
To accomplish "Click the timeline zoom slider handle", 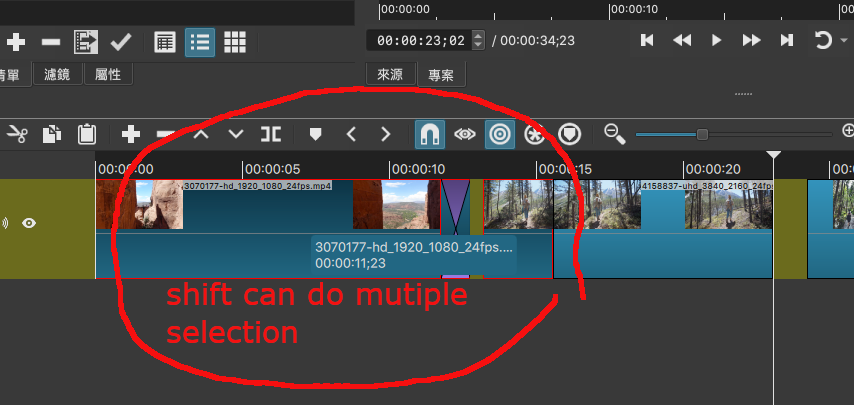I will 702,134.
